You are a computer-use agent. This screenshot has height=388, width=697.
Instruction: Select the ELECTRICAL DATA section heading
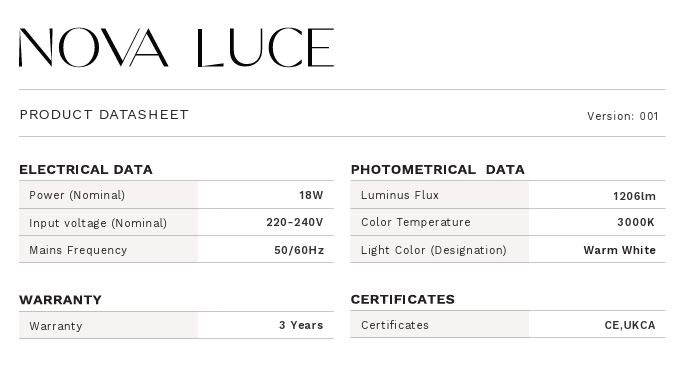pos(86,169)
